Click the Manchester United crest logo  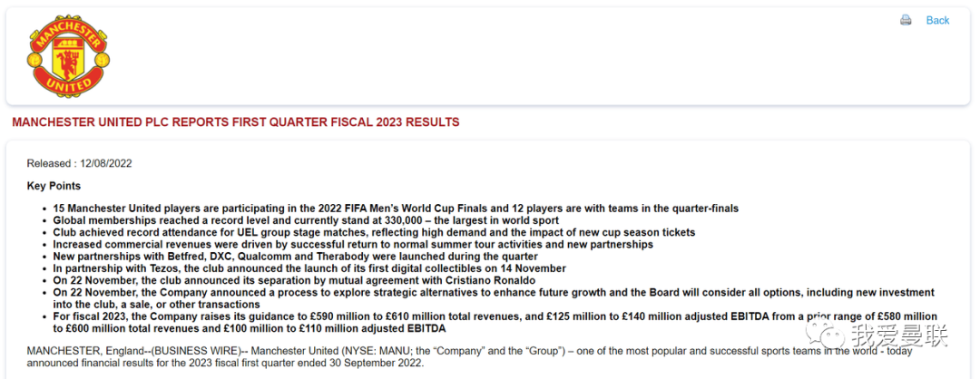[x=69, y=53]
